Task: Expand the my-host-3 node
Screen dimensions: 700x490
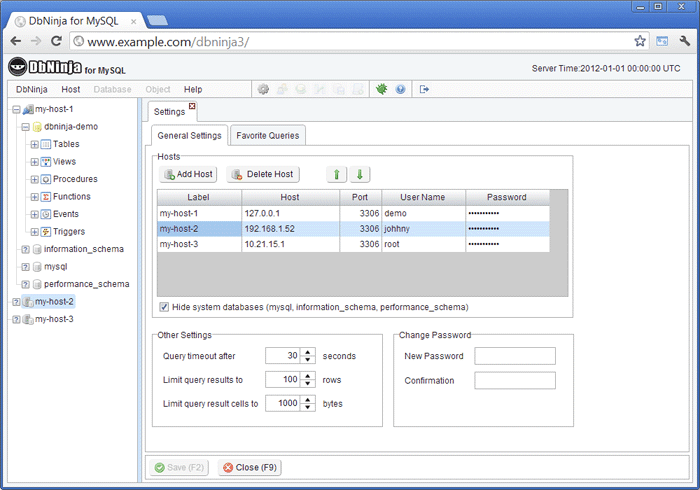Action: coord(16,320)
